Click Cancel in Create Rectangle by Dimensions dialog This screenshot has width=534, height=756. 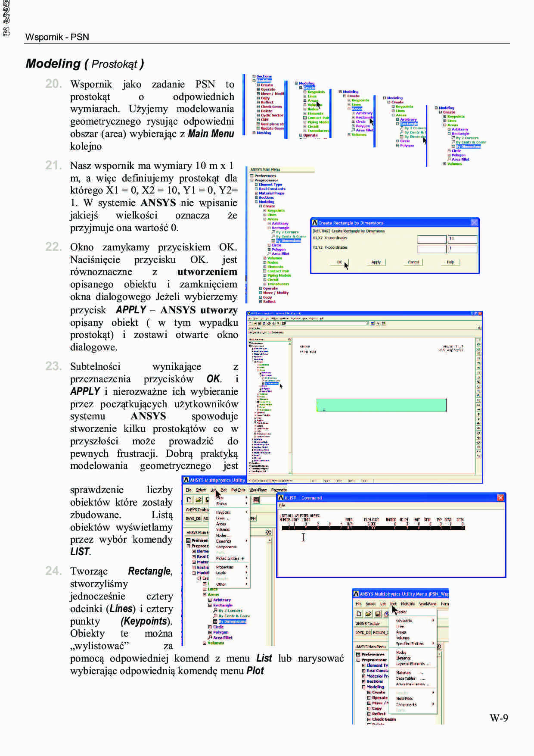click(413, 262)
